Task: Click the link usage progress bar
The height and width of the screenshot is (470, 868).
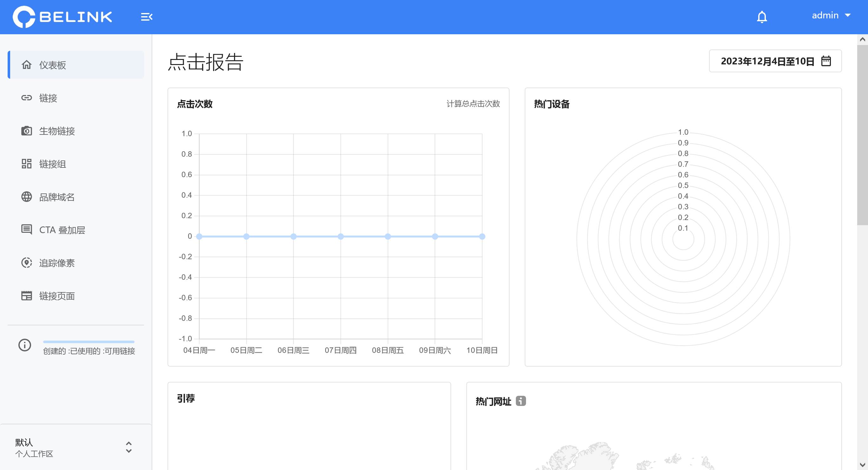Action: tap(89, 342)
